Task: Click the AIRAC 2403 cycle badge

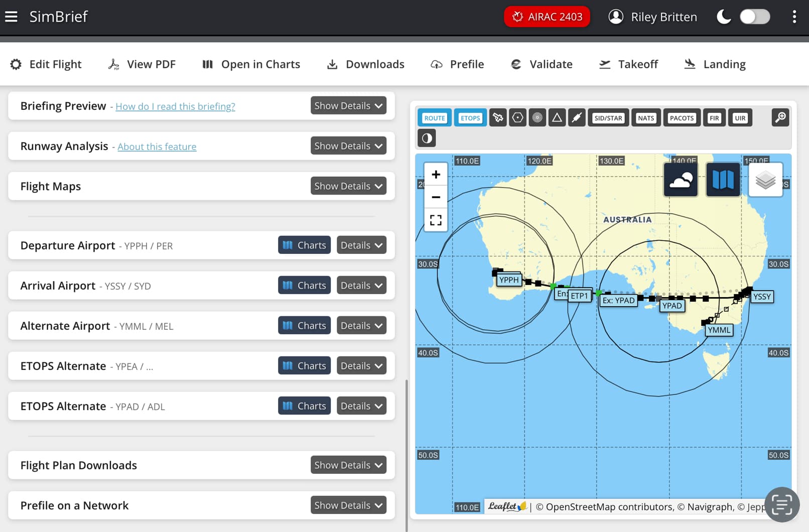Action: point(547,17)
